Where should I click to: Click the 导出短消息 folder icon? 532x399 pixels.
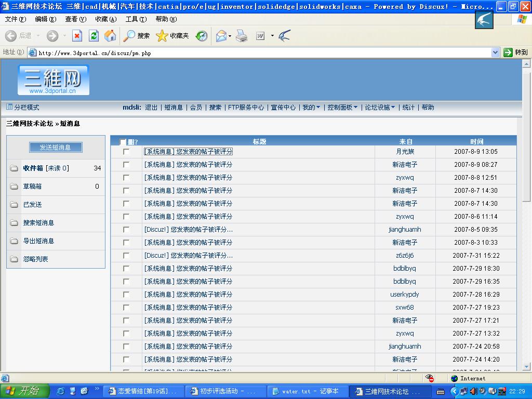14,241
